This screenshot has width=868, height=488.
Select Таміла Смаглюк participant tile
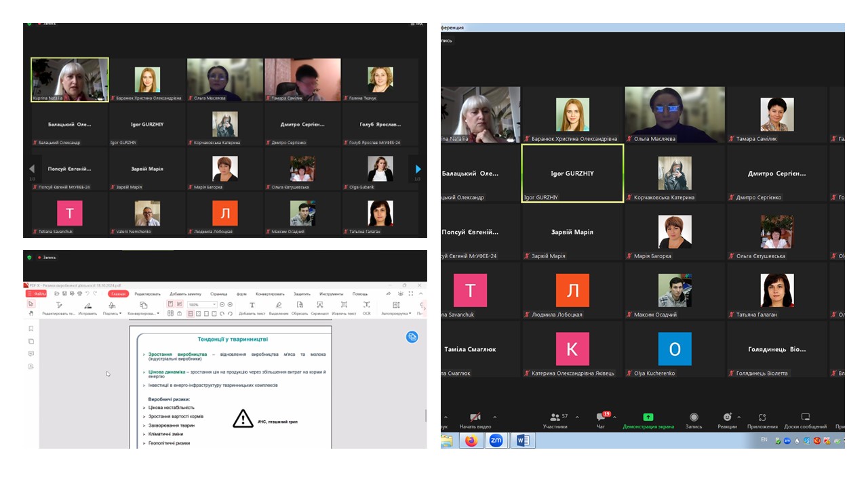point(480,349)
